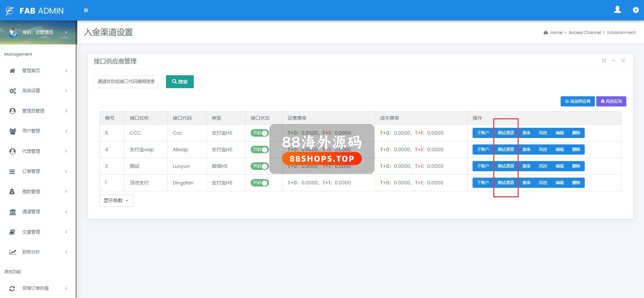Toggle the 开启 switch for 支付宝wap row
Viewport: 644px width, 298px height.
pos(259,150)
